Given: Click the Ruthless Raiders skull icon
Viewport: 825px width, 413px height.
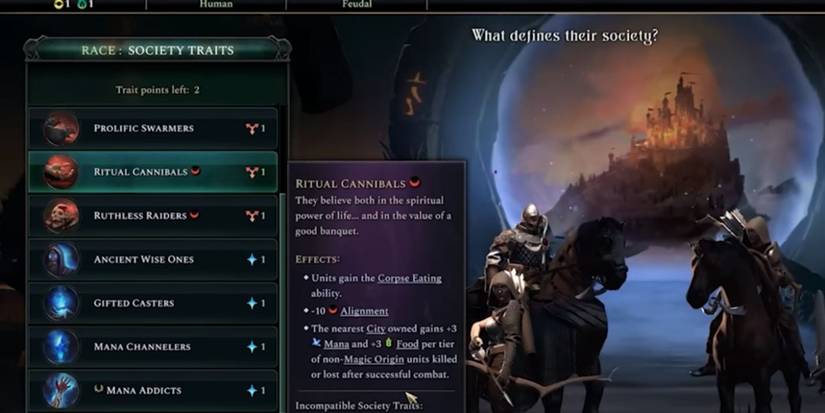Looking at the screenshot, I should 61,216.
